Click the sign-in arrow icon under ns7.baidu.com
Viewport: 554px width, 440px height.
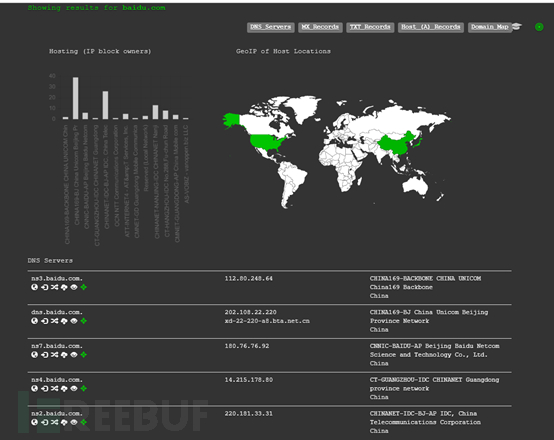(x=44, y=354)
